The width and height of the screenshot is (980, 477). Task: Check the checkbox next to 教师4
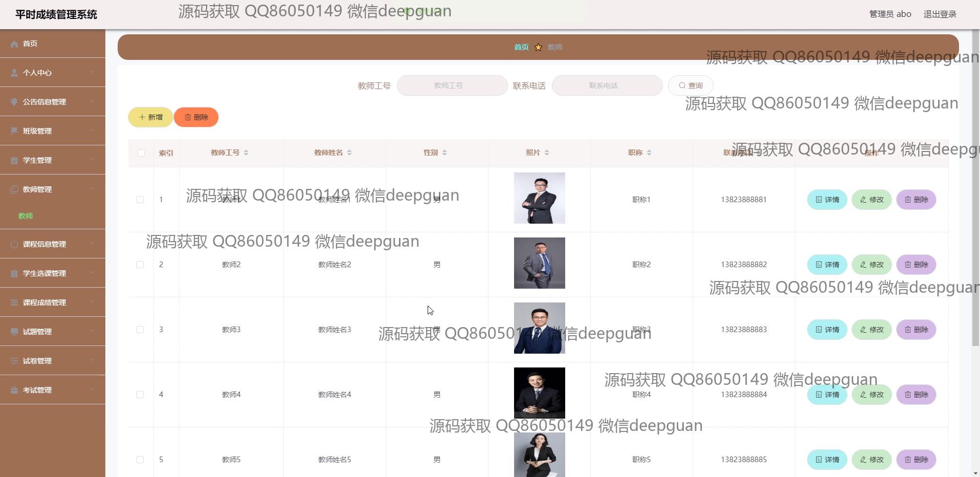[x=141, y=395]
